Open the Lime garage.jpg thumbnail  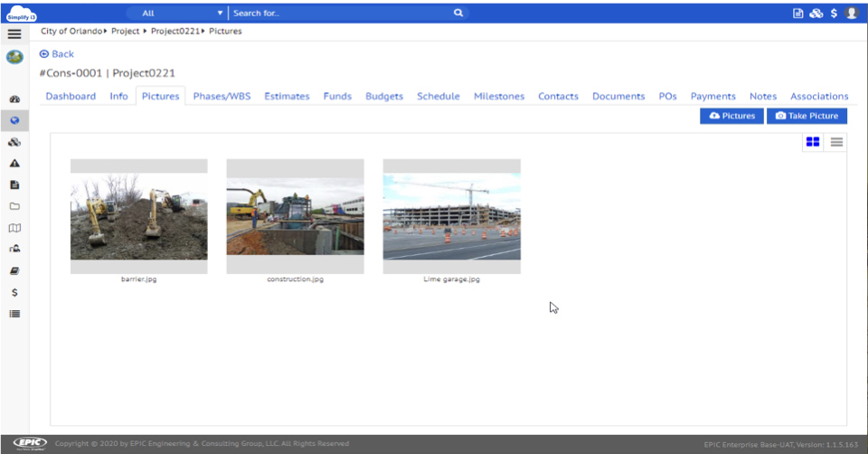451,217
